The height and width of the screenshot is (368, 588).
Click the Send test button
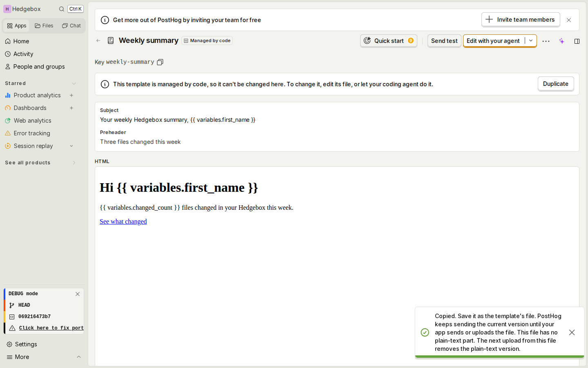[x=444, y=40]
